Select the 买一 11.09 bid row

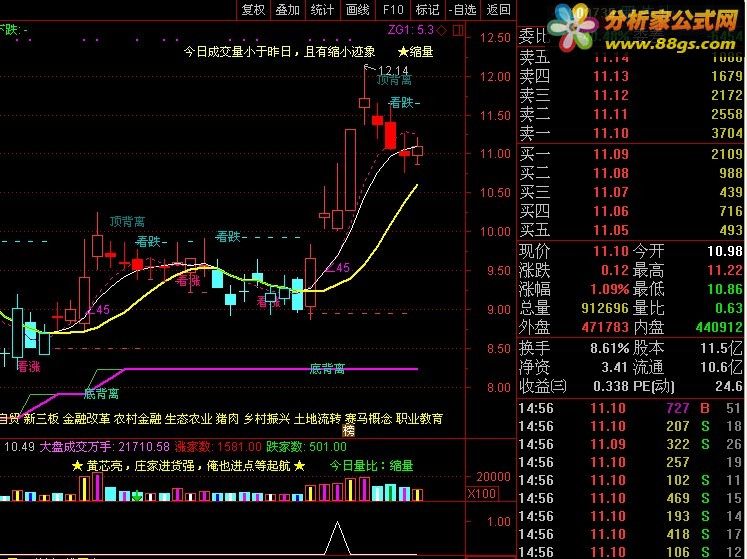point(631,154)
